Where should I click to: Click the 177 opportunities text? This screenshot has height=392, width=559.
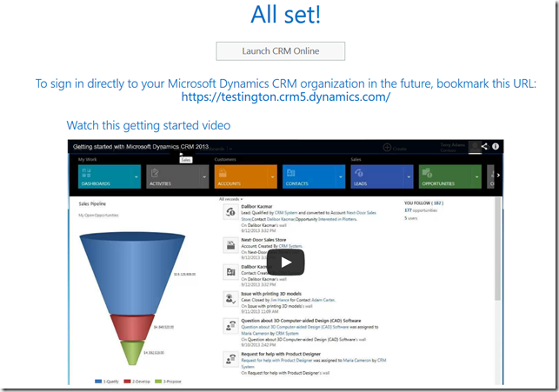point(421,210)
